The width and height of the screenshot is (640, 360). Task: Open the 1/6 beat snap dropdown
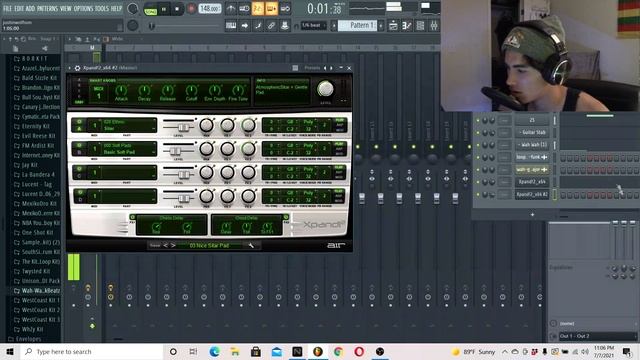tap(314, 25)
